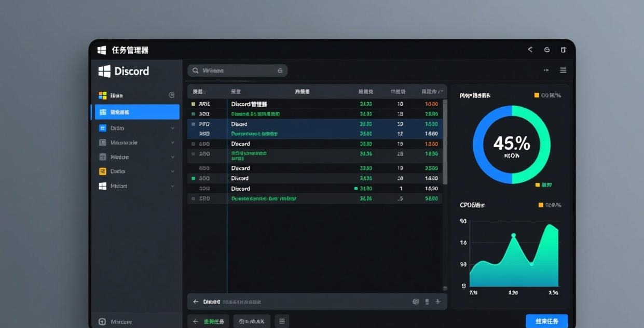The height and width of the screenshot is (328, 644).
Task: Select the Discord row with value 1 and green dot
Action: [x=314, y=189]
